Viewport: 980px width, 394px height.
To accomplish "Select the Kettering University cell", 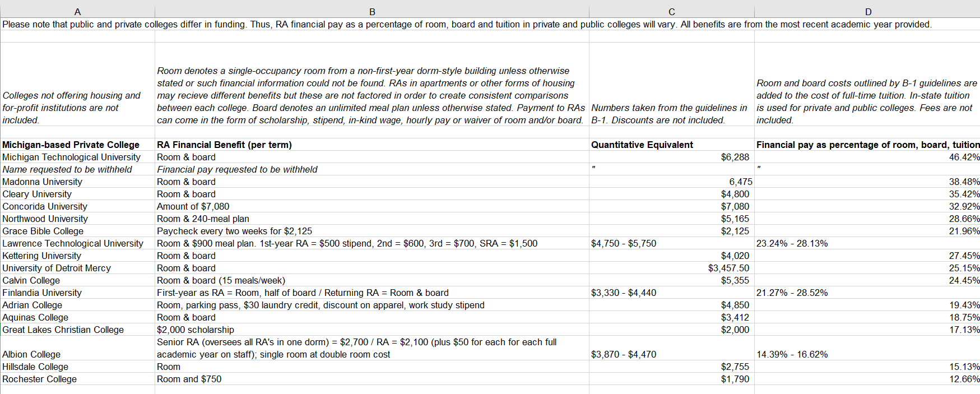I will pos(77,256).
